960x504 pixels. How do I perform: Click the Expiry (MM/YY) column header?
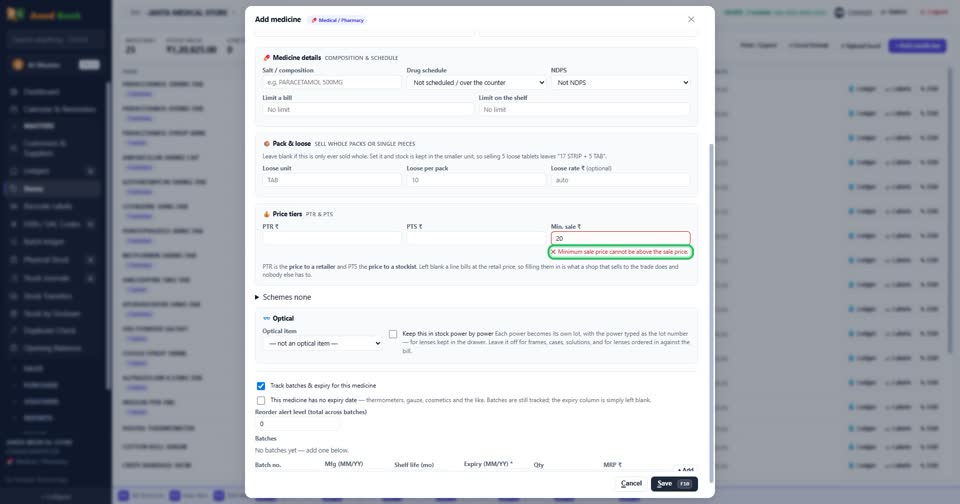pos(488,464)
